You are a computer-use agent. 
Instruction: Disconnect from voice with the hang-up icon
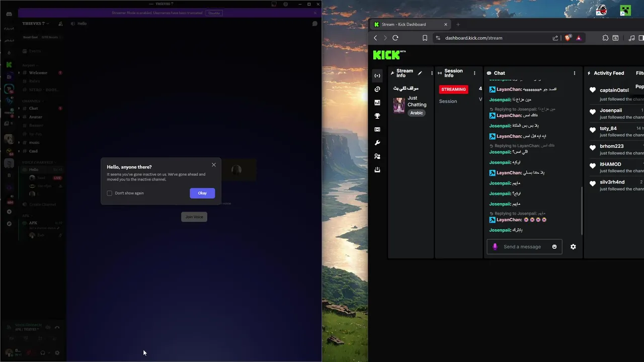click(57, 327)
